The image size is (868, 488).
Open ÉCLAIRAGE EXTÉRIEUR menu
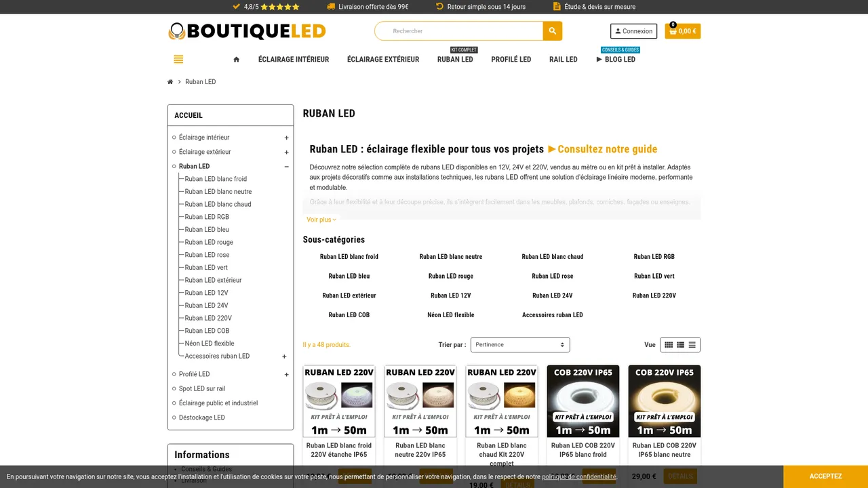(x=383, y=60)
